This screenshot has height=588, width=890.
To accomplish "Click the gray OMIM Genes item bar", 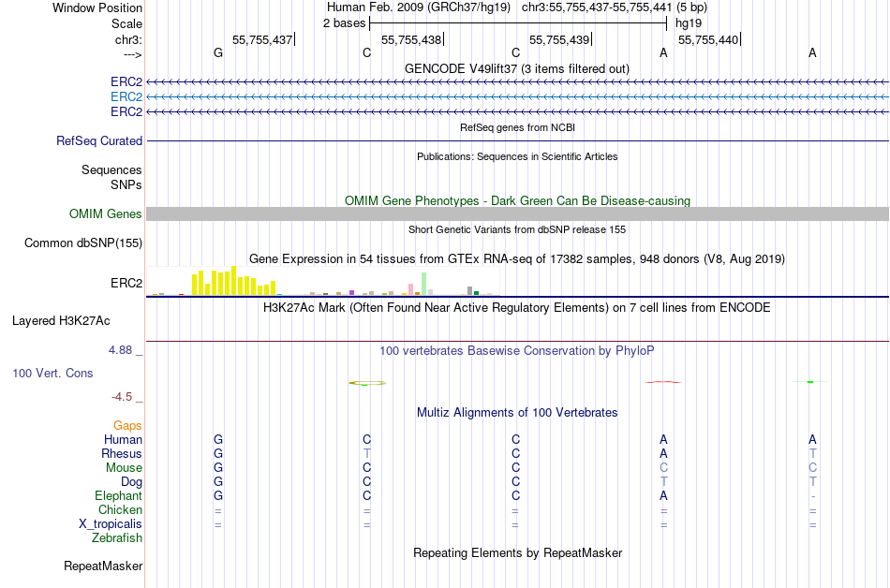I will (x=517, y=213).
